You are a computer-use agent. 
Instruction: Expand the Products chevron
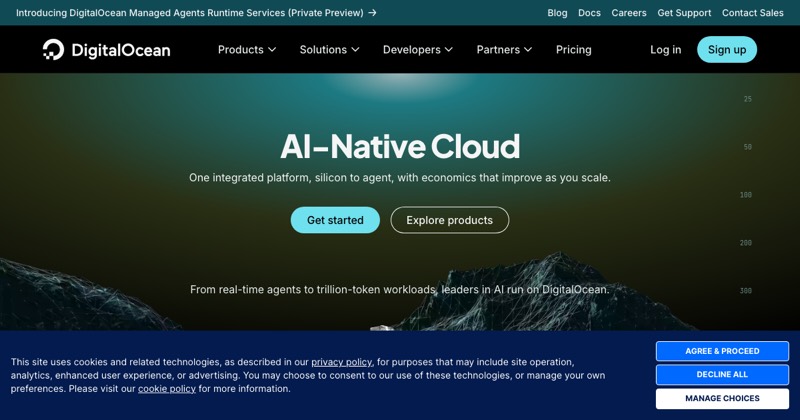point(272,50)
